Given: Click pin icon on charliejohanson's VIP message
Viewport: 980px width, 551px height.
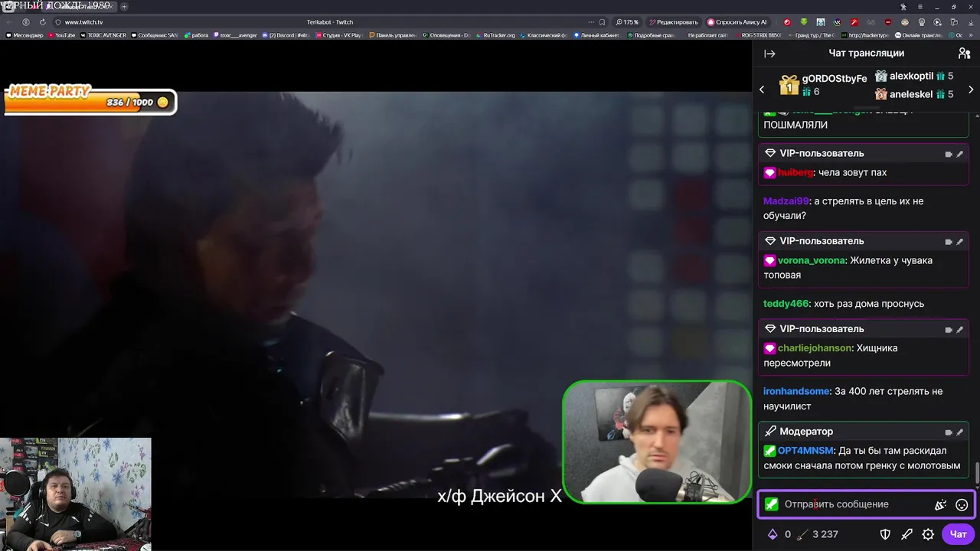Looking at the screenshot, I should coord(960,330).
